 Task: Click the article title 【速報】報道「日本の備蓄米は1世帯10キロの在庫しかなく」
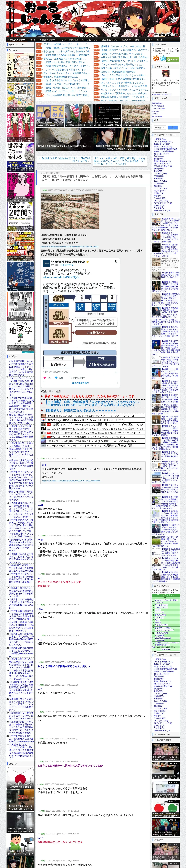point(93,178)
